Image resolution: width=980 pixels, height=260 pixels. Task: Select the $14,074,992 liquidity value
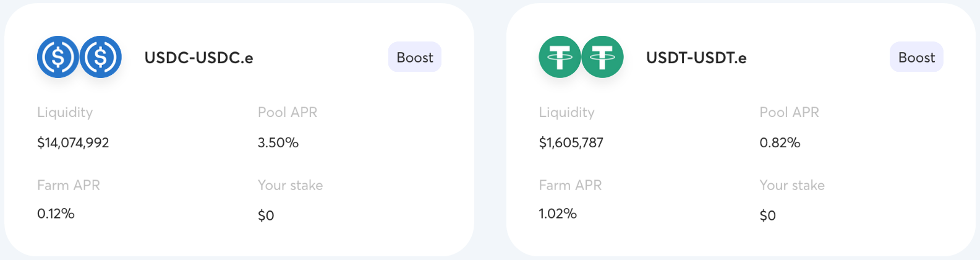click(73, 143)
